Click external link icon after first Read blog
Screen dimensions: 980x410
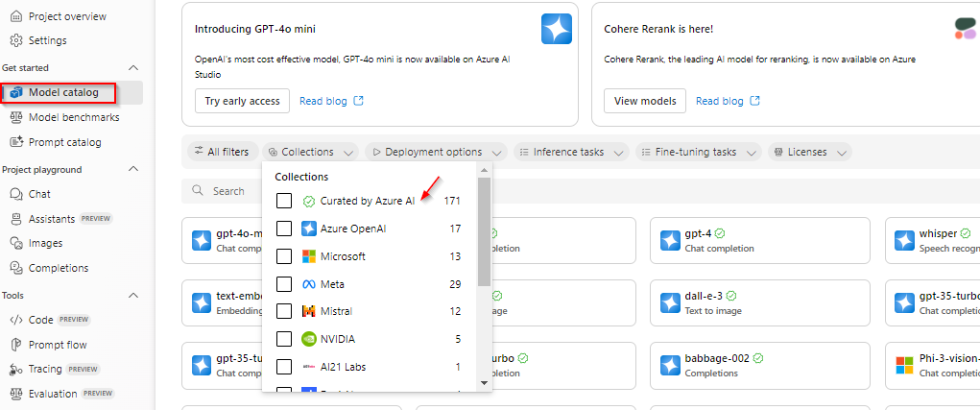click(x=359, y=101)
